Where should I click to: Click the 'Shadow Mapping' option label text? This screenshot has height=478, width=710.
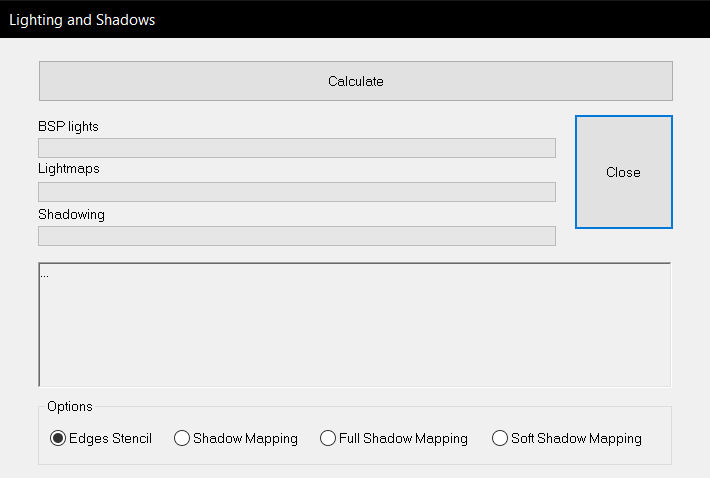click(245, 439)
